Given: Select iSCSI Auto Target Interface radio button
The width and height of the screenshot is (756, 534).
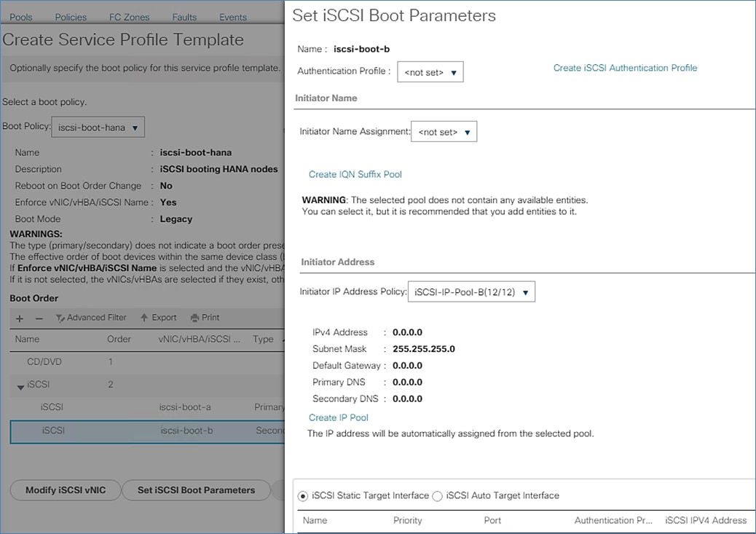Looking at the screenshot, I should click(437, 496).
